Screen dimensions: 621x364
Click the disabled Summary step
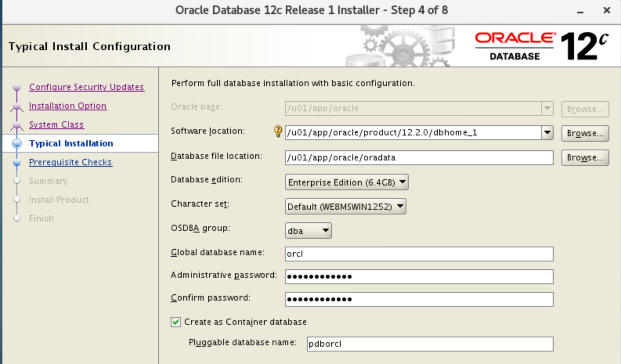point(48,181)
